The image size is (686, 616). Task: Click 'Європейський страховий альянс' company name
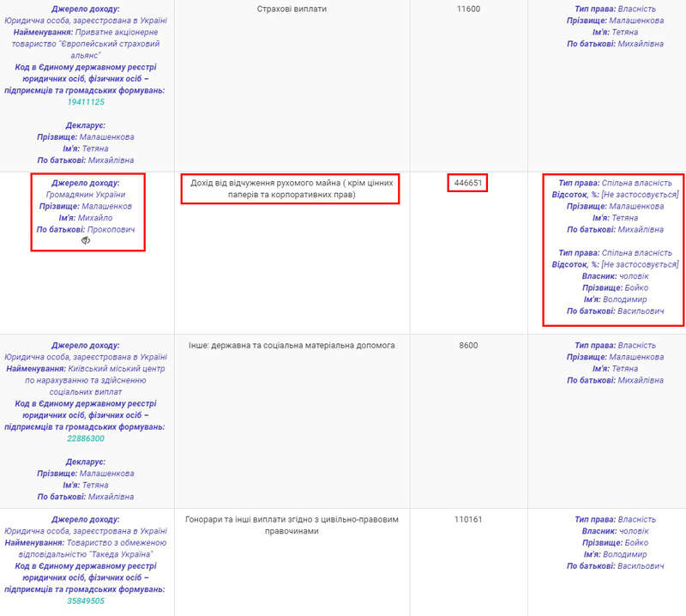pos(86,49)
